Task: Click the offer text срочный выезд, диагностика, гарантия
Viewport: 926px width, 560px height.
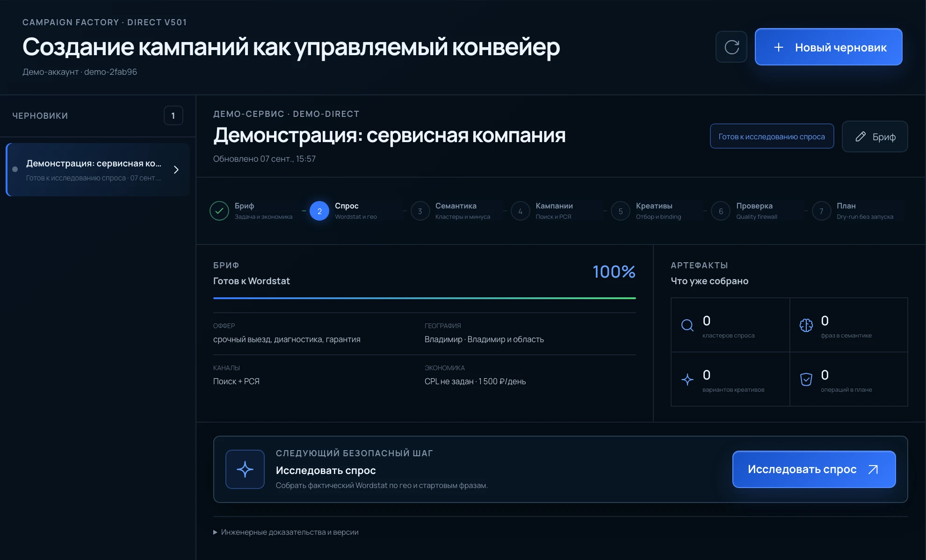Action: (x=287, y=339)
